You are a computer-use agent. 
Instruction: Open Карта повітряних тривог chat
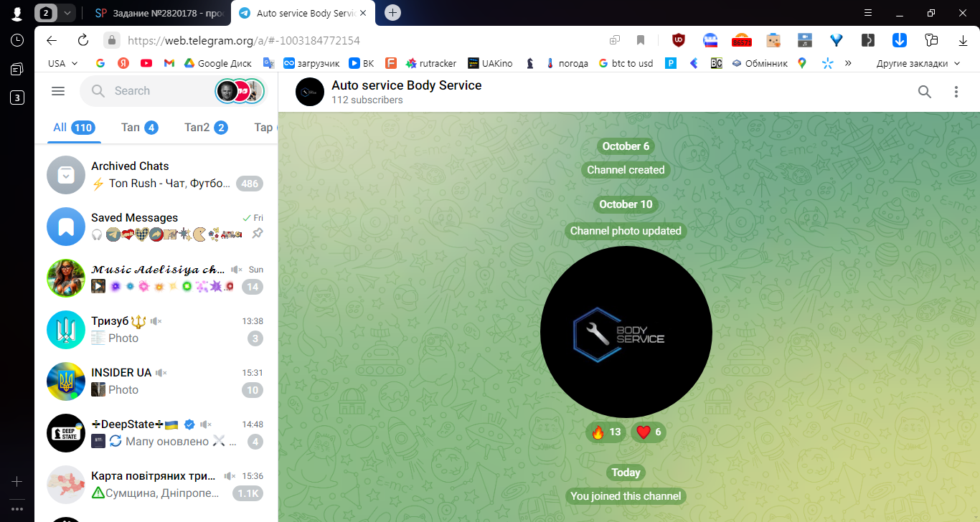click(x=156, y=485)
